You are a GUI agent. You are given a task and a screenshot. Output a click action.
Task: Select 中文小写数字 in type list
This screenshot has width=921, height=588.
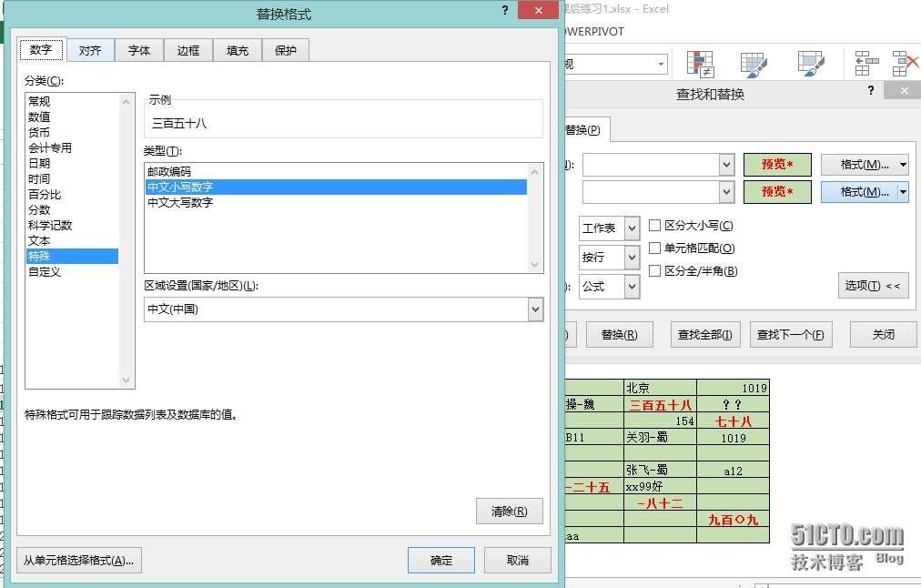336,187
